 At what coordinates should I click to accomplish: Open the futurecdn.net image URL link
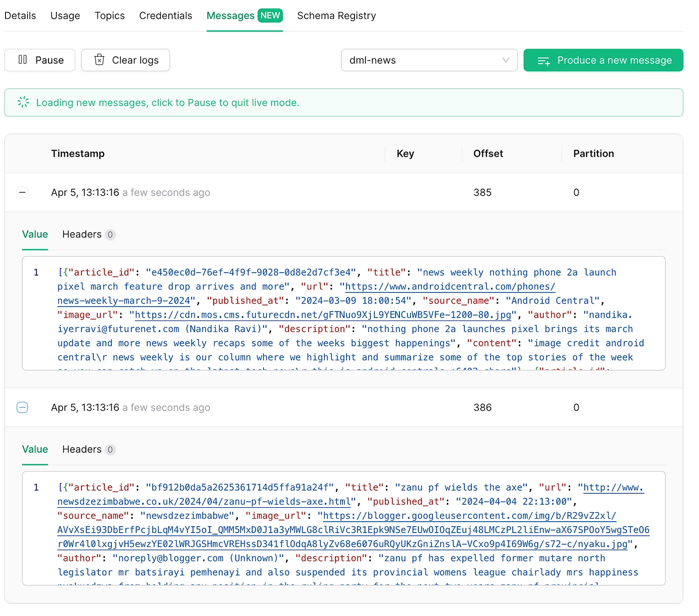323,315
